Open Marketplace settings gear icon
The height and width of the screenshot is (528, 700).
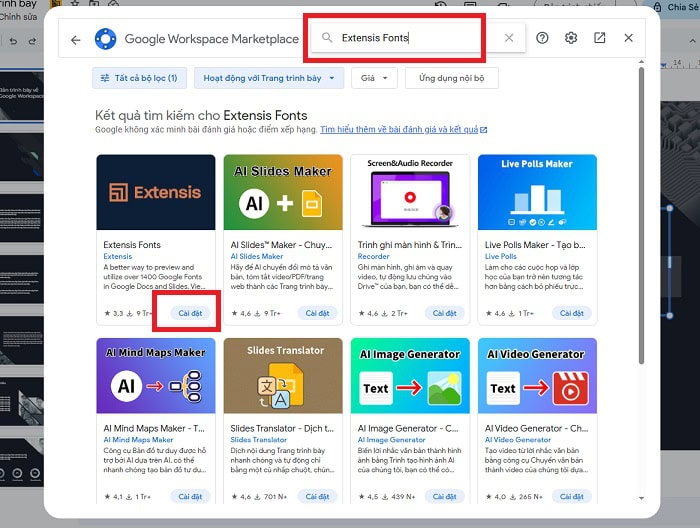[x=571, y=38]
